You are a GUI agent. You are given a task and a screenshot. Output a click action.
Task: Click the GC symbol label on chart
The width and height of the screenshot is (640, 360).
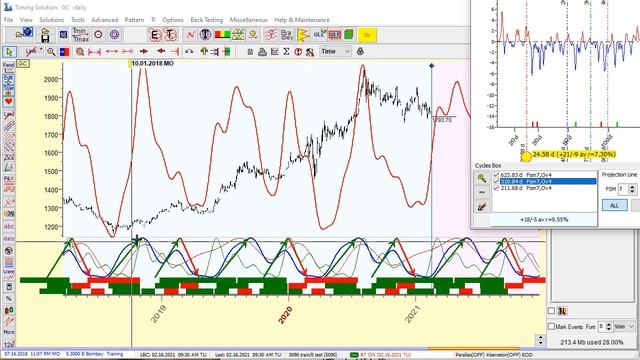[23, 64]
